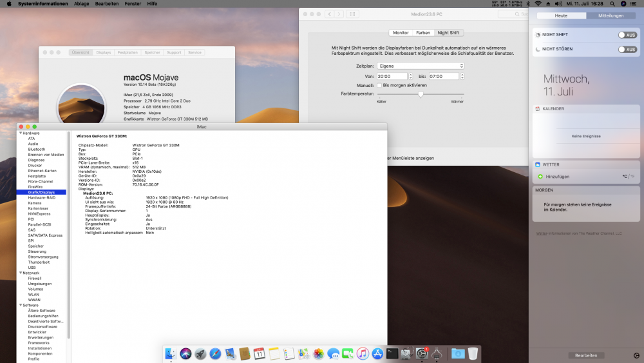
Task: Close Notification Center via list icon
Action: click(634, 4)
